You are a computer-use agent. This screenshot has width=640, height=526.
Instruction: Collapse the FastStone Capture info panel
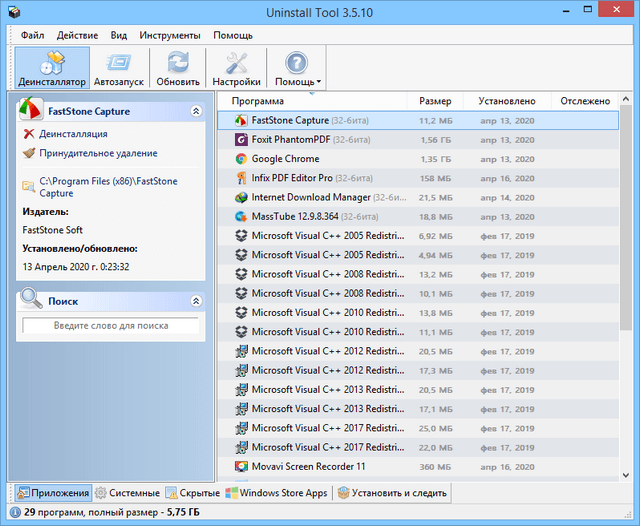[x=196, y=111]
